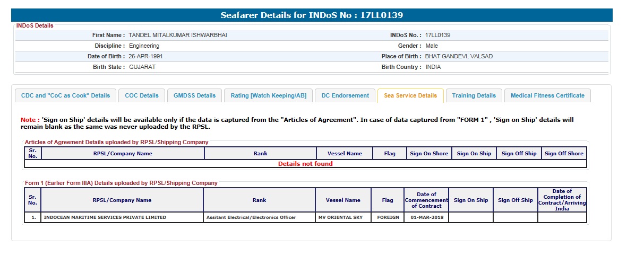Click the Sea Service Details tab
The width and height of the screenshot is (644, 256).
pos(410,96)
